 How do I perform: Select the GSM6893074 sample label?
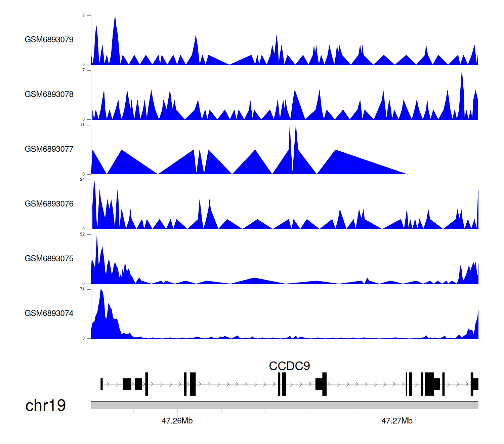49,313
